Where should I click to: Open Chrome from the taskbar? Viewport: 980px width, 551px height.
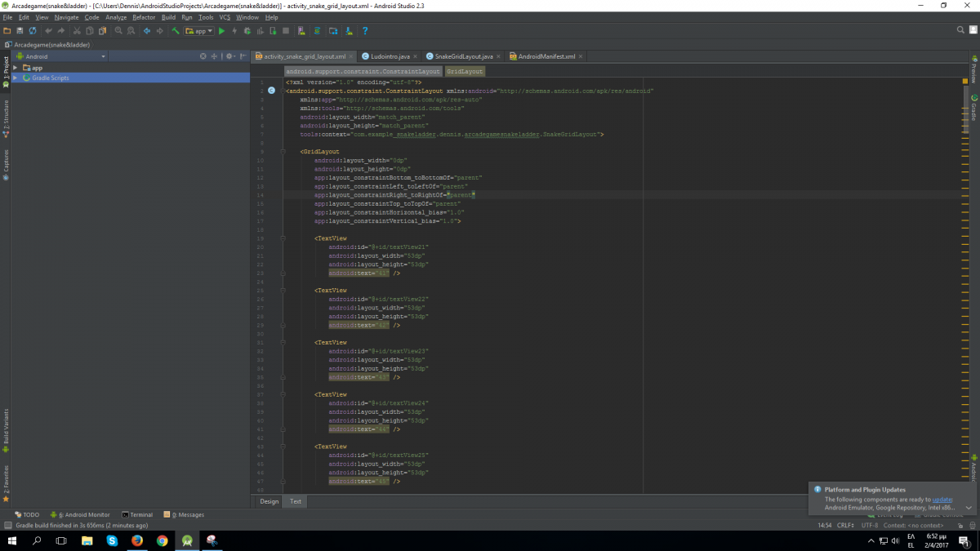click(x=163, y=540)
